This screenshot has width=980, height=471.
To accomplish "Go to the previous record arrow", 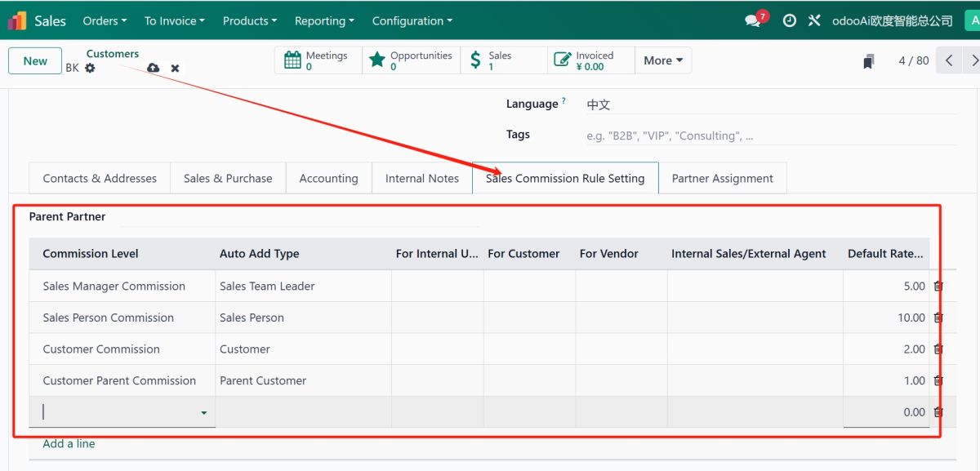I will 948,60.
